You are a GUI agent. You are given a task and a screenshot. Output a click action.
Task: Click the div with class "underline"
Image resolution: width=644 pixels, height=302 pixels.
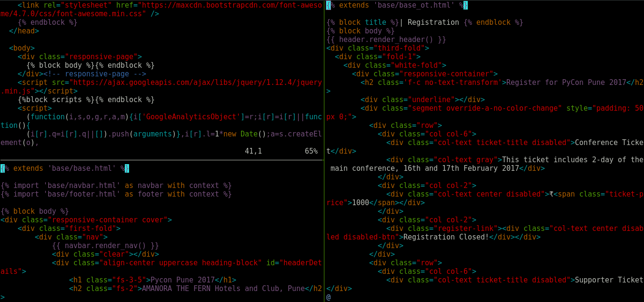(x=423, y=100)
